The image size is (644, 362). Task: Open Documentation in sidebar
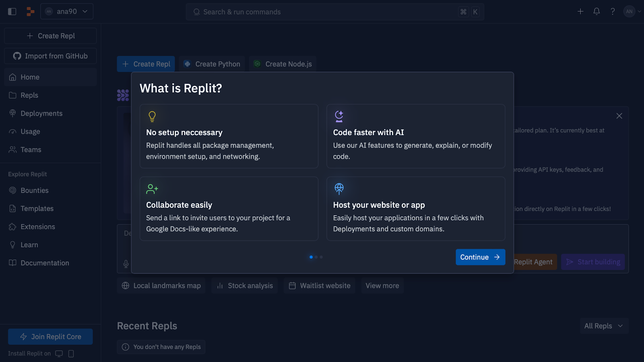tap(50, 263)
